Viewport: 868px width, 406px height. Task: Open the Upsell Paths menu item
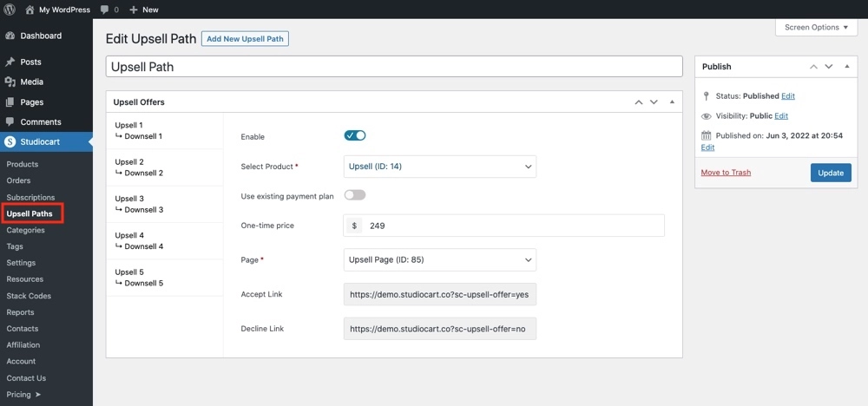(30, 213)
